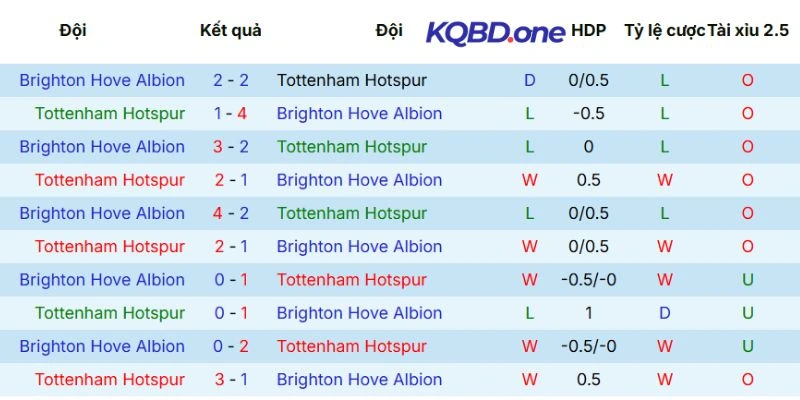Viewport: 800px width, 400px height.
Task: Click Brighton Hove Albion in the 2 - 2 row
Action: [x=102, y=80]
